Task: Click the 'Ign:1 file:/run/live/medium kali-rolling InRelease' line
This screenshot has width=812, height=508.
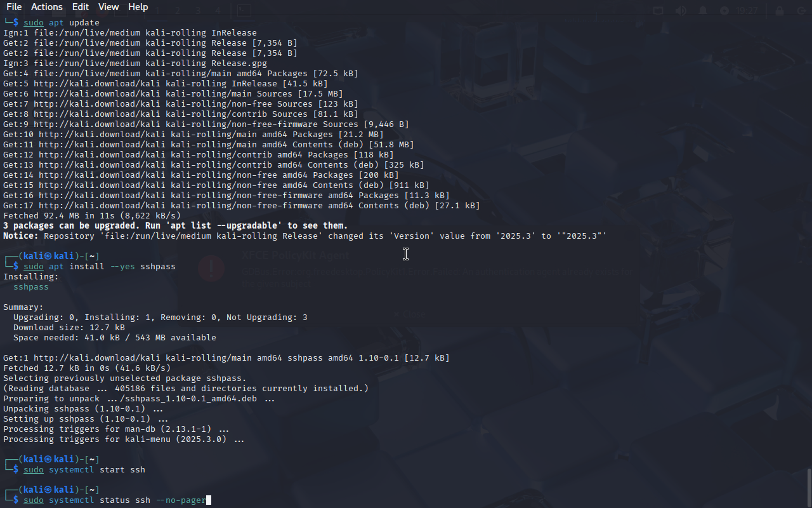Action: [x=130, y=33]
